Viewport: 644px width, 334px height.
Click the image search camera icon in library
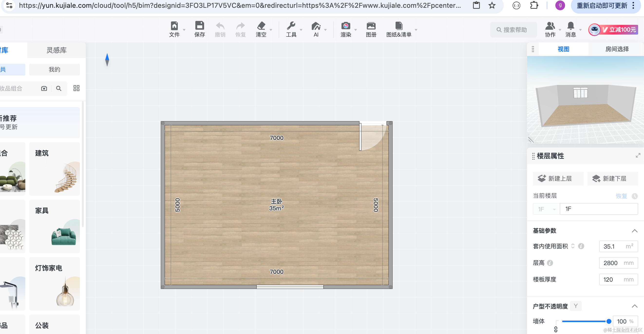click(x=44, y=88)
